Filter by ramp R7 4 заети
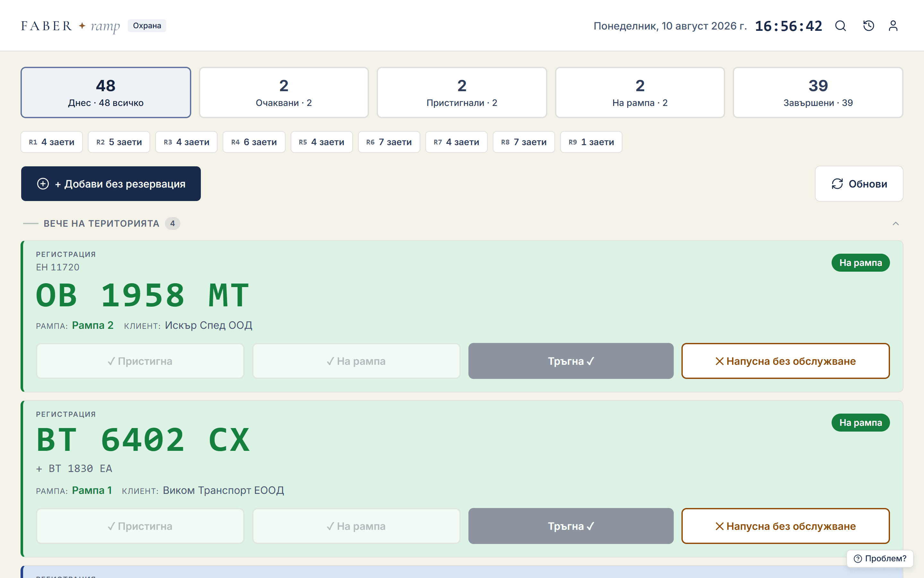This screenshot has width=924, height=578. click(x=456, y=142)
